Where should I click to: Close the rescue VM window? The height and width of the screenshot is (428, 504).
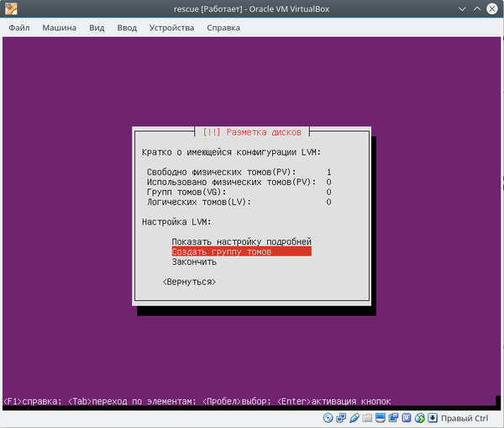492,9
